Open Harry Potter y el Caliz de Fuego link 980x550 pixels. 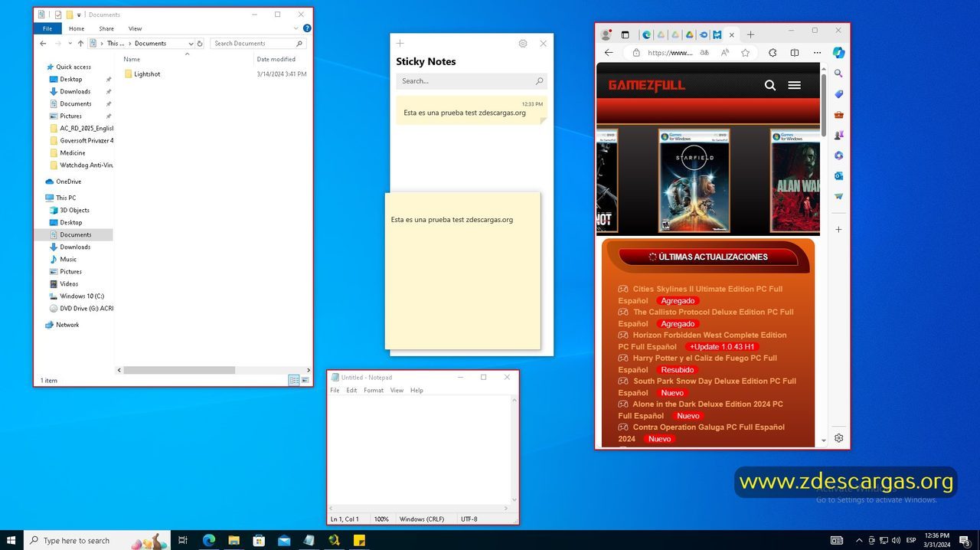tap(697, 364)
